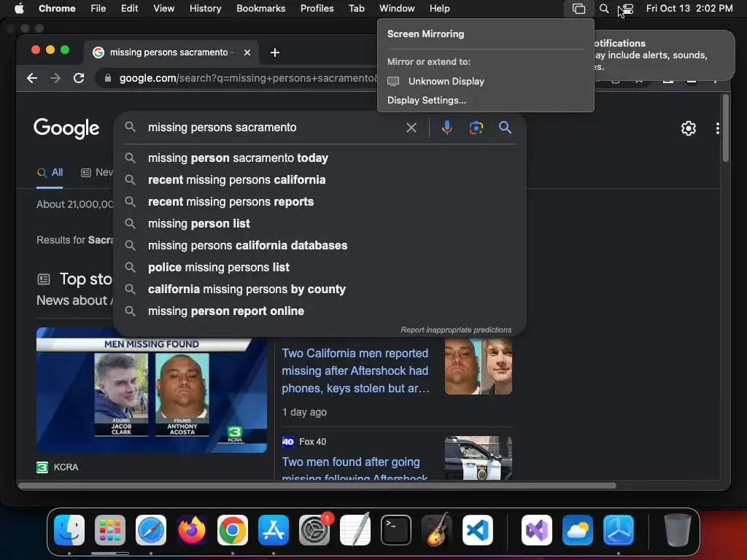The width and height of the screenshot is (747, 560).
Task: Open Terminal from the Dock
Action: pyautogui.click(x=396, y=530)
